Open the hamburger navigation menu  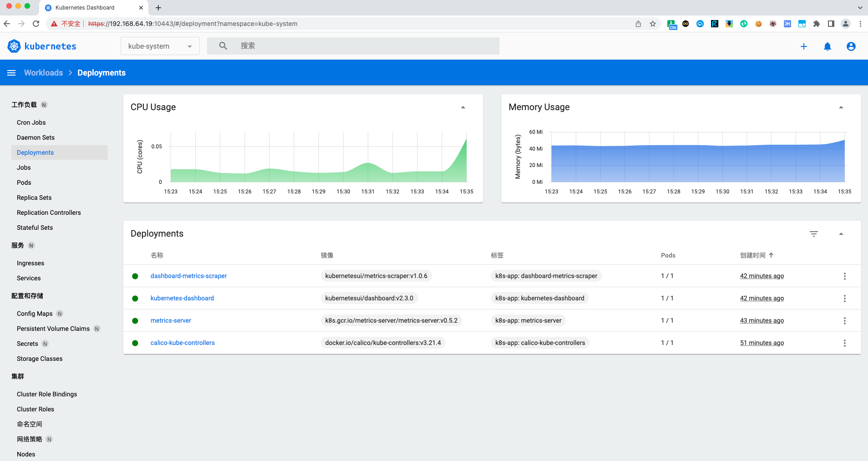[x=11, y=73]
